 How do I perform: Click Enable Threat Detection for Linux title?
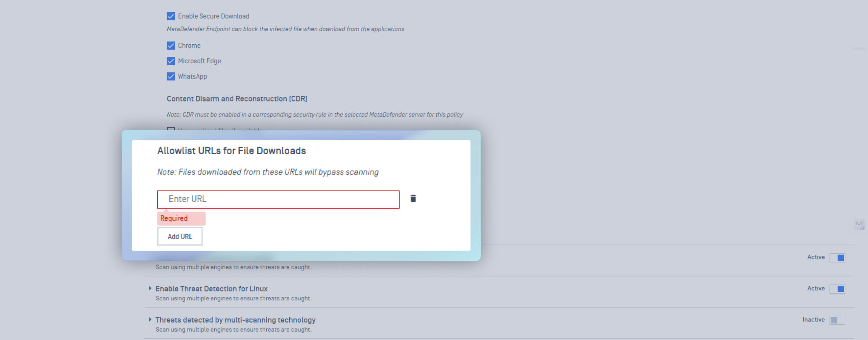(x=211, y=289)
